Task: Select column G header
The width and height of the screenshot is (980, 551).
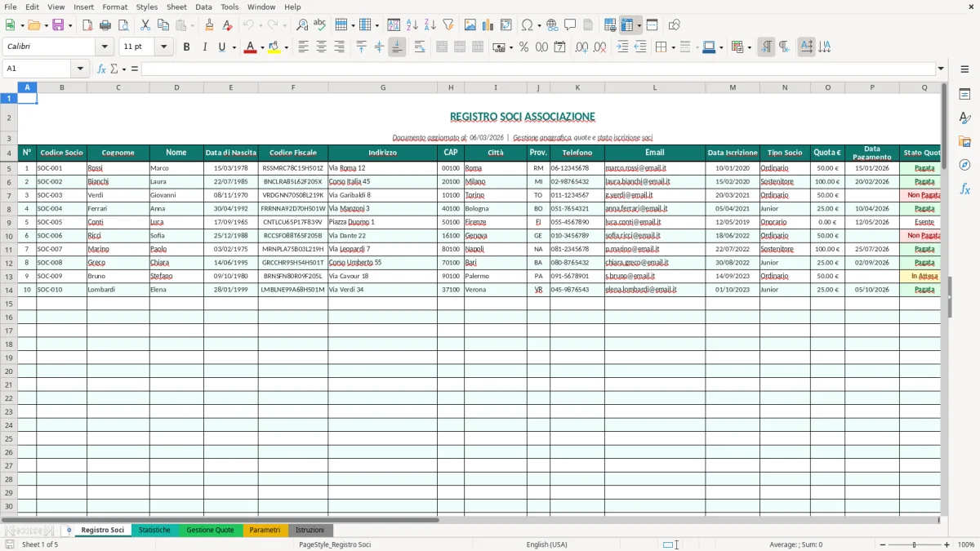Action: click(x=382, y=87)
